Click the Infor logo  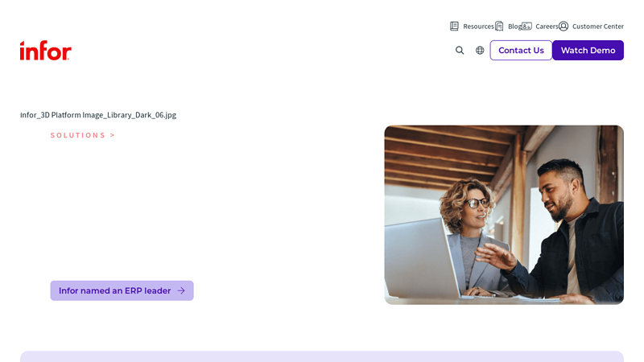[46, 51]
